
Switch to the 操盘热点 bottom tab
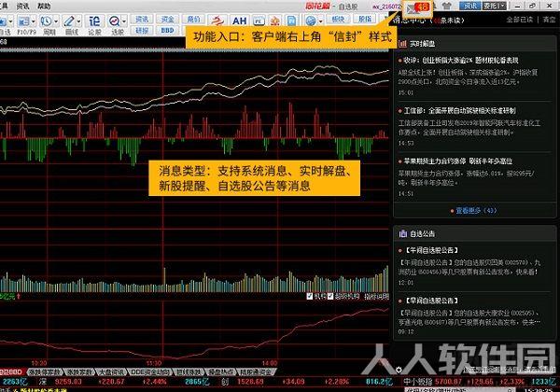pos(220,372)
